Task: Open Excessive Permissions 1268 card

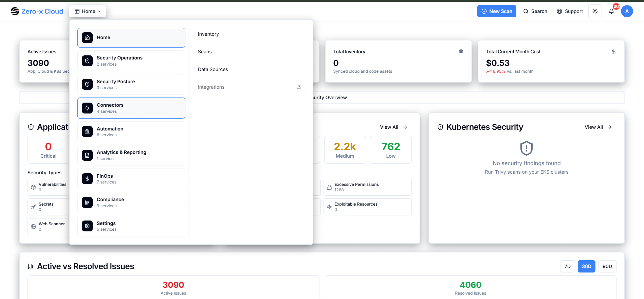Action: coord(368,187)
